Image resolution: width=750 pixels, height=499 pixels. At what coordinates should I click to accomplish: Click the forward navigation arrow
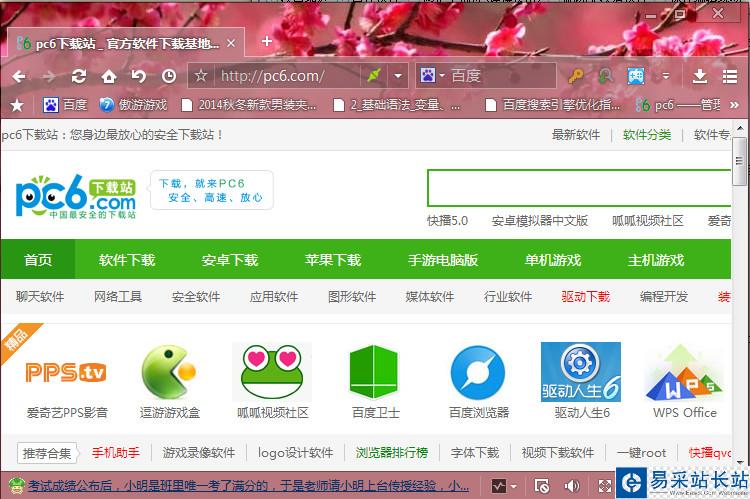(49, 76)
